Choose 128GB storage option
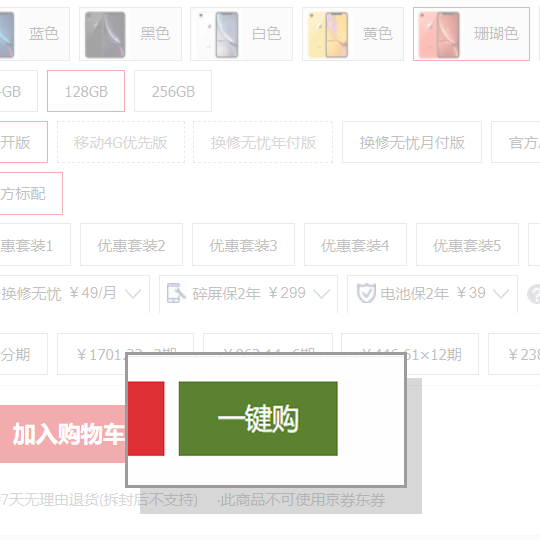The image size is (540, 540). click(86, 91)
